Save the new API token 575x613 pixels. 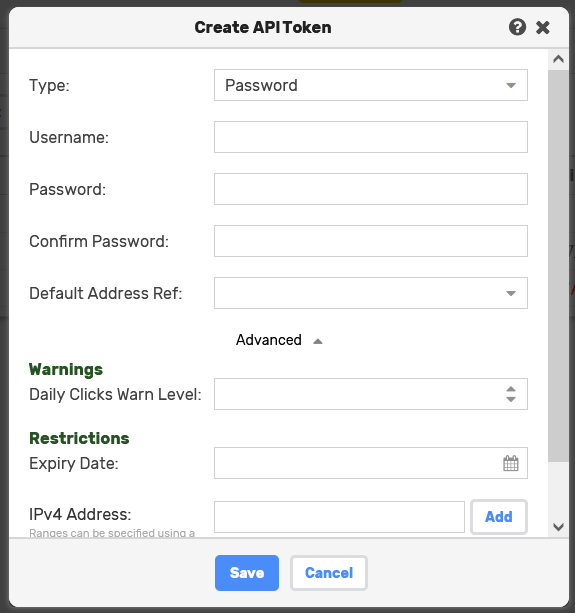tap(247, 573)
